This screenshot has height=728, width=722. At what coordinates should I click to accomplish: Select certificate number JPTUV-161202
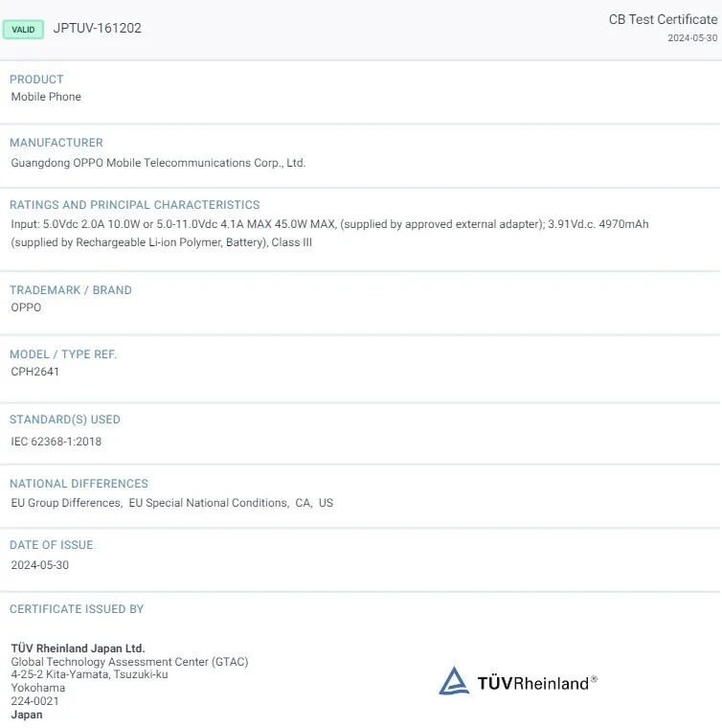pyautogui.click(x=97, y=29)
